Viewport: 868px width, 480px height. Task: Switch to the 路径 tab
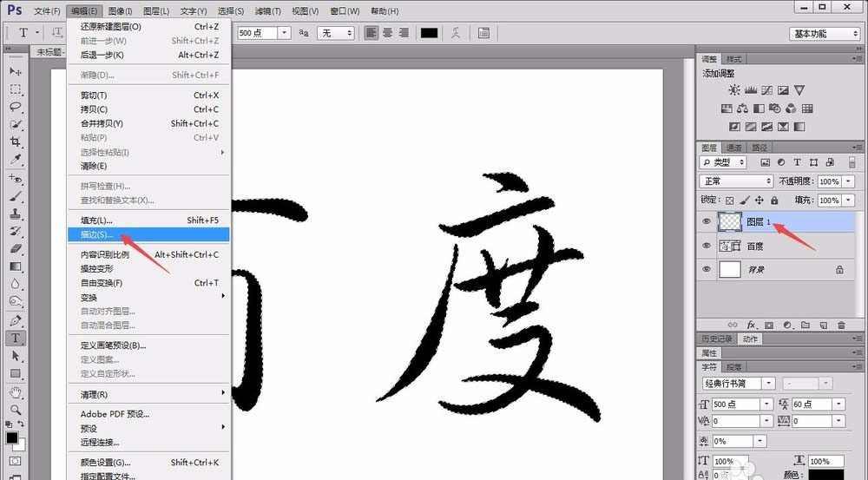759,148
